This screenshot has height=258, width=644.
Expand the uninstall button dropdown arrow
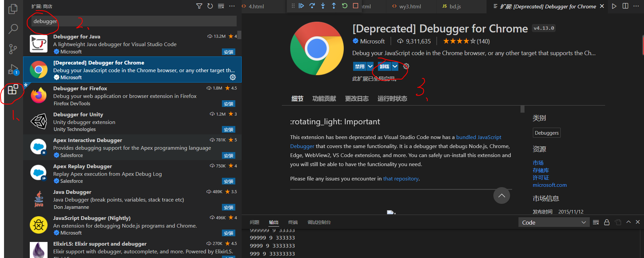[x=395, y=66]
